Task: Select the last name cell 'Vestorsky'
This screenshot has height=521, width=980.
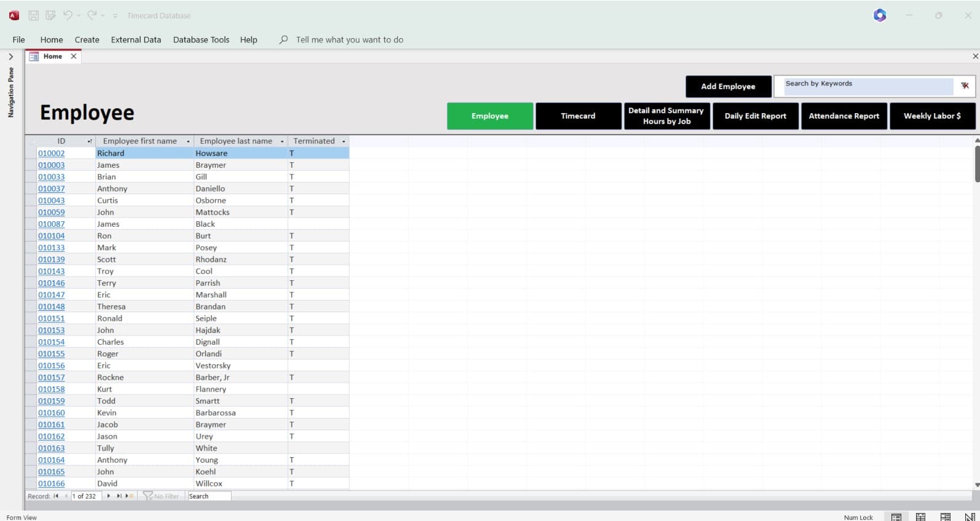Action: 241,366
